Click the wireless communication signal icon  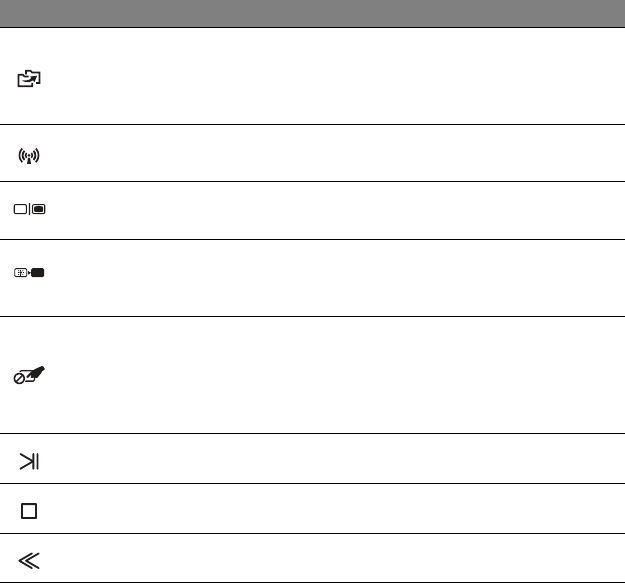coord(29,156)
